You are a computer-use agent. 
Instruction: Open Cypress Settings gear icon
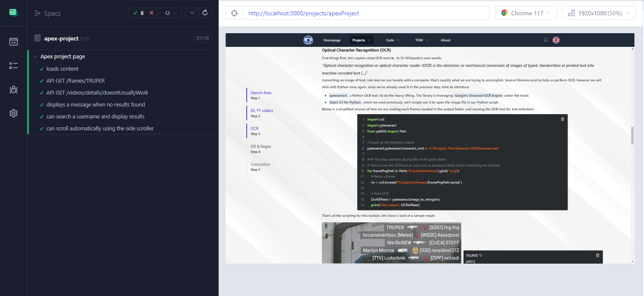(13, 113)
